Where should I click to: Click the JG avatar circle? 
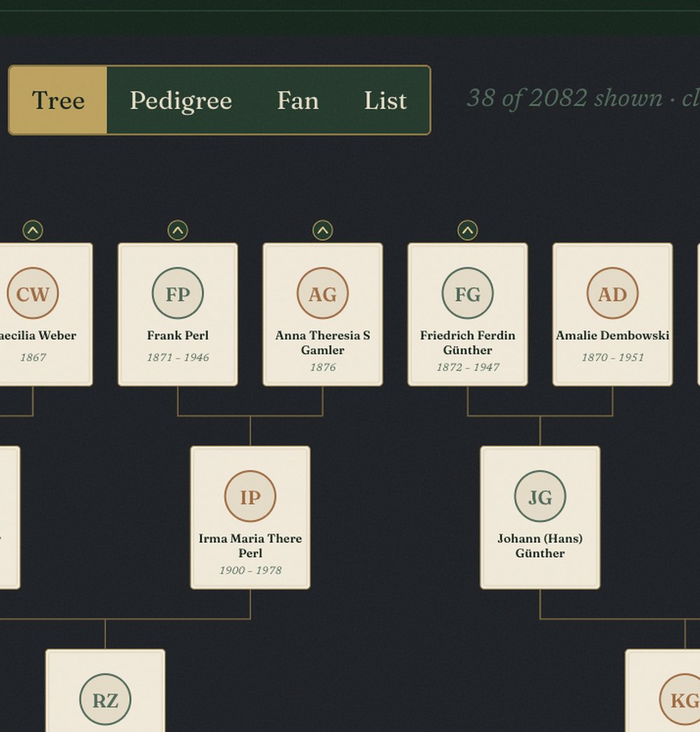[x=540, y=496]
